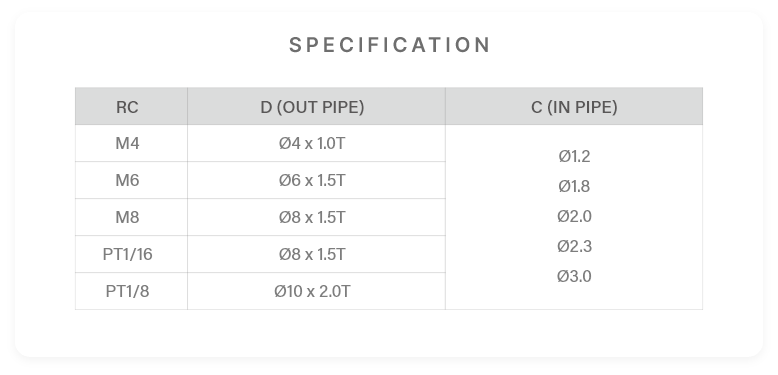
Task: Select the Ø10 x 2.0T cell
Action: (x=317, y=291)
